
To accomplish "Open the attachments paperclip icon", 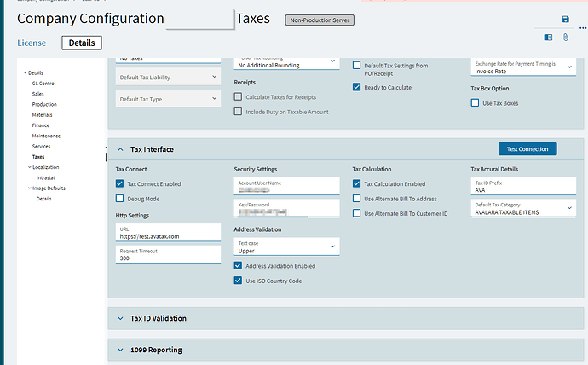I will pos(566,38).
